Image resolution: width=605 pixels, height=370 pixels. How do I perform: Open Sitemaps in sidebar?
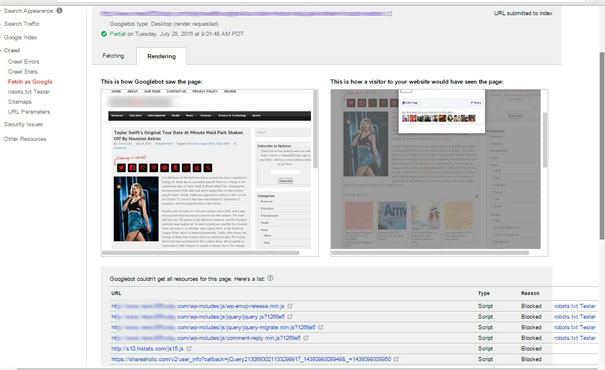(20, 102)
